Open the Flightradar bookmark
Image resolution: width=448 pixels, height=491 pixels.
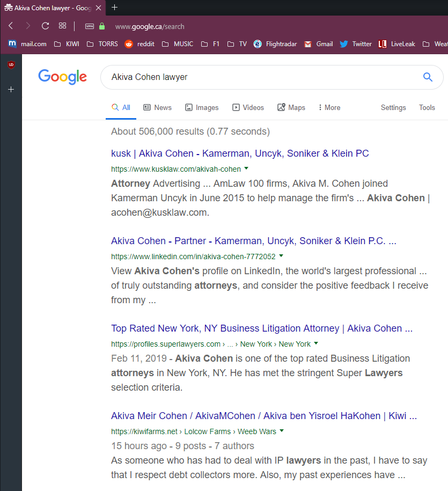[275, 44]
